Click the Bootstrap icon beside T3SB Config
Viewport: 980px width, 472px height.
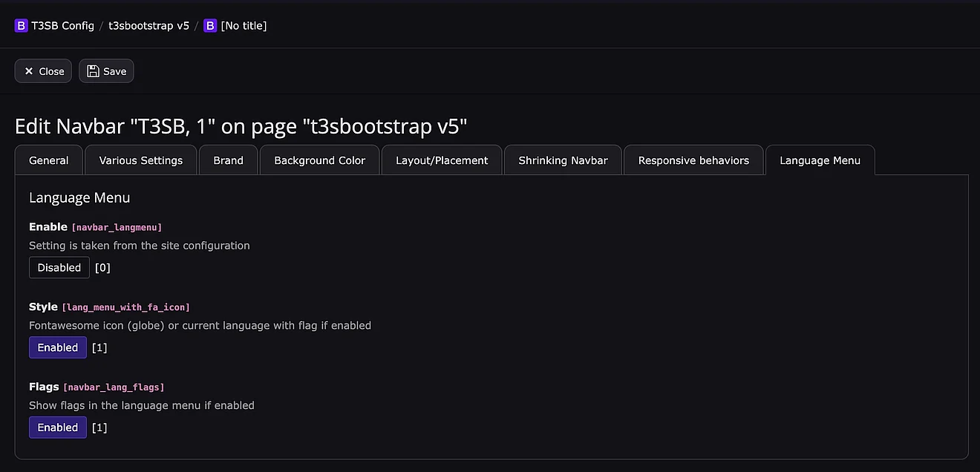click(x=22, y=26)
